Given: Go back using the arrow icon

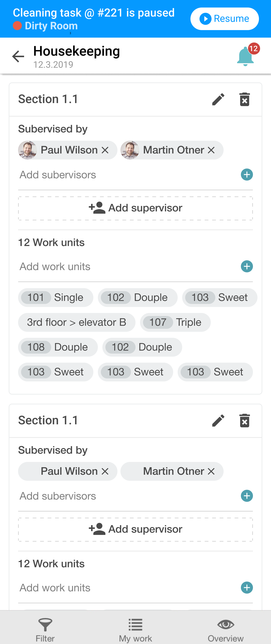Looking at the screenshot, I should coord(18,56).
